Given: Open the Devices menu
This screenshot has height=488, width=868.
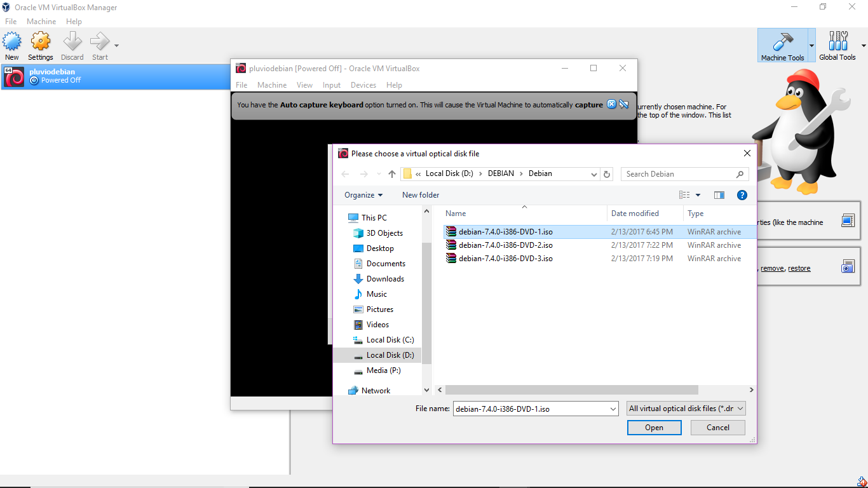Looking at the screenshot, I should (363, 85).
